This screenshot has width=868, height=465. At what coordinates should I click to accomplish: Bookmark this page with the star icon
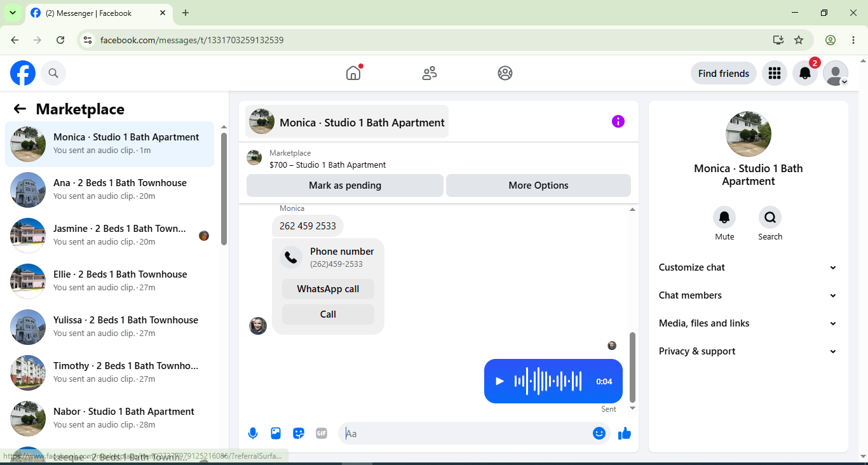(x=799, y=40)
